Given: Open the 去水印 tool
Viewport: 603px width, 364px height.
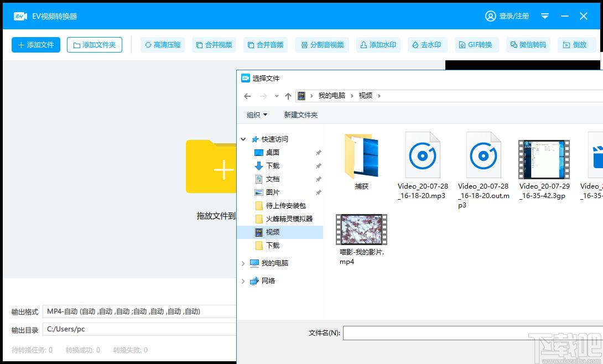Looking at the screenshot, I should click(427, 45).
